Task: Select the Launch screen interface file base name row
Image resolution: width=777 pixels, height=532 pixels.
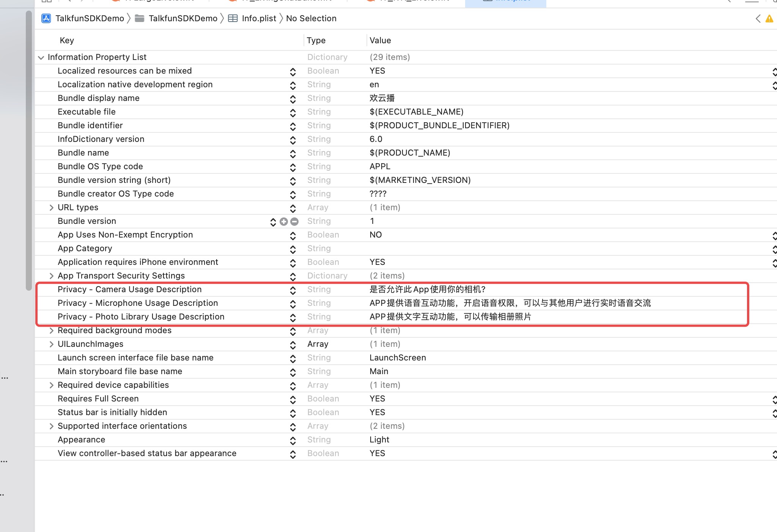Action: point(406,358)
